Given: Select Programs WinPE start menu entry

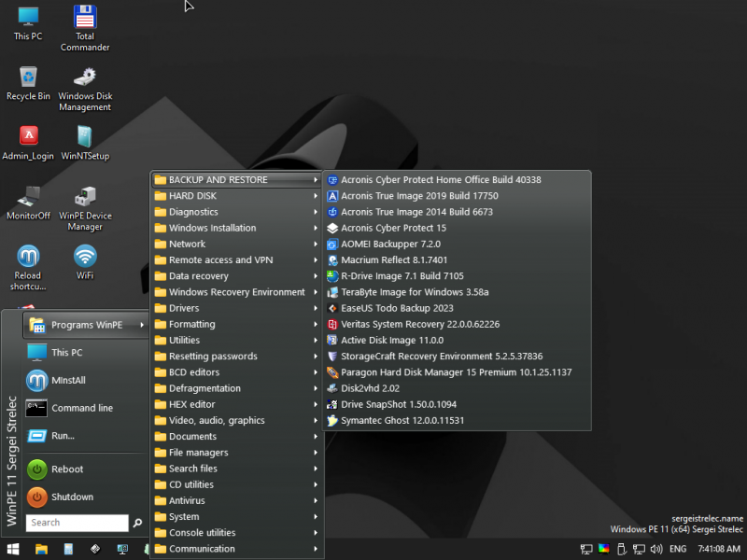Looking at the screenshot, I should pyautogui.click(x=86, y=325).
